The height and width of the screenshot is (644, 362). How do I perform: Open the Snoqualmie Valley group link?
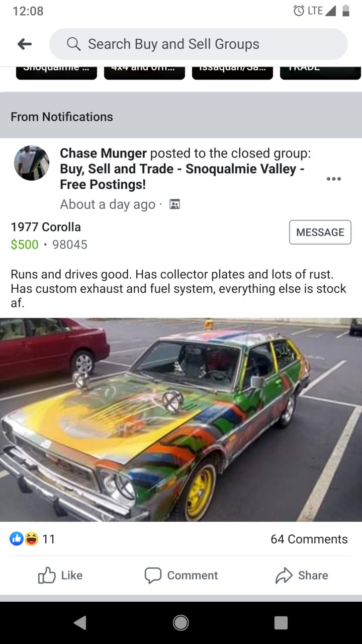[x=182, y=177]
